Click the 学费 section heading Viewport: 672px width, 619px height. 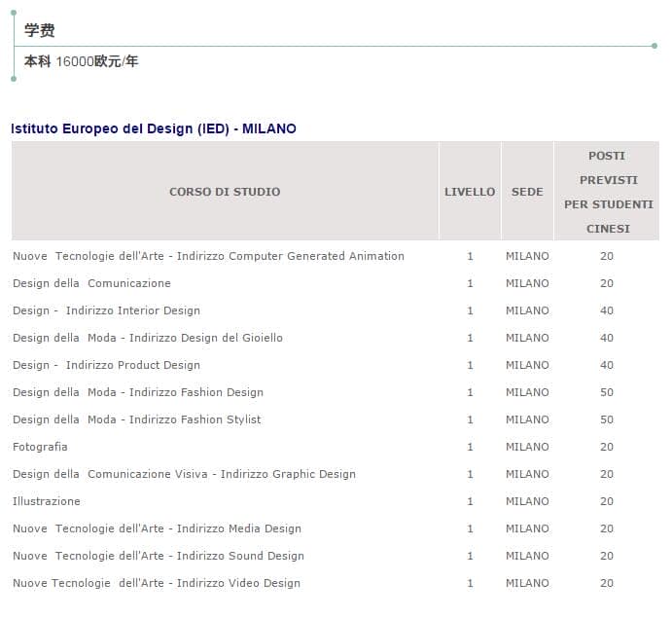pyautogui.click(x=40, y=30)
